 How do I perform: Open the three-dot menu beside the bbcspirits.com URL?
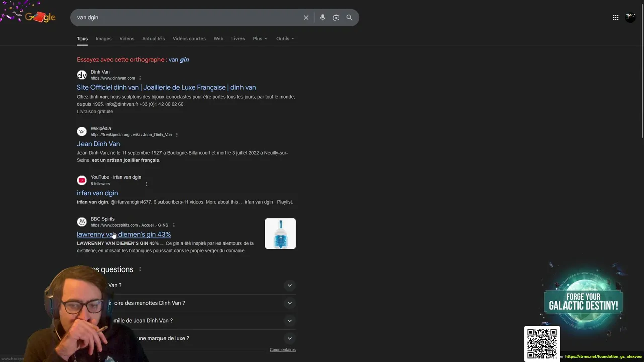coord(174,225)
